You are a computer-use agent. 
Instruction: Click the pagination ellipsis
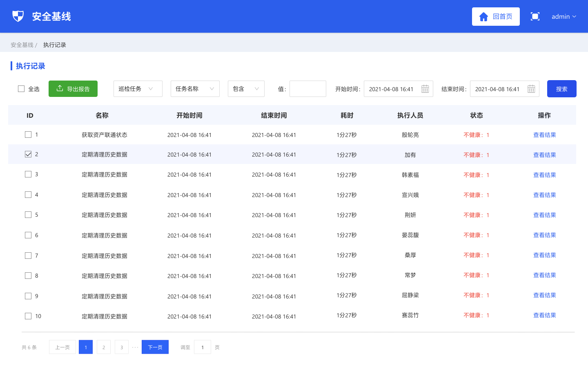135,347
